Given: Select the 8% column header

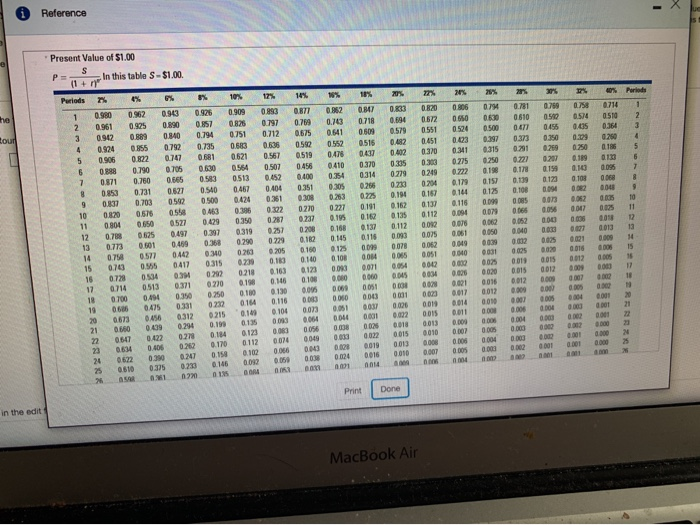Looking at the screenshot, I should coord(203,97).
